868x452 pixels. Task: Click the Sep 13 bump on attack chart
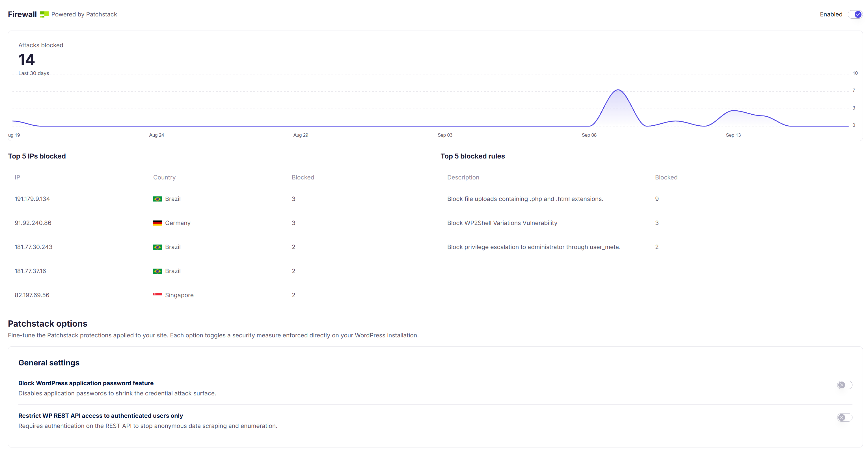click(734, 111)
